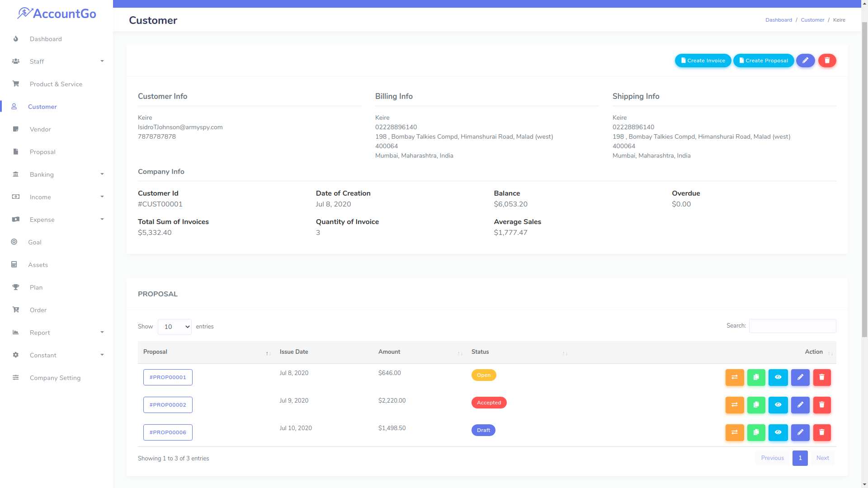
Task: View proposal #PROP00001 with eye icon
Action: click(778, 378)
